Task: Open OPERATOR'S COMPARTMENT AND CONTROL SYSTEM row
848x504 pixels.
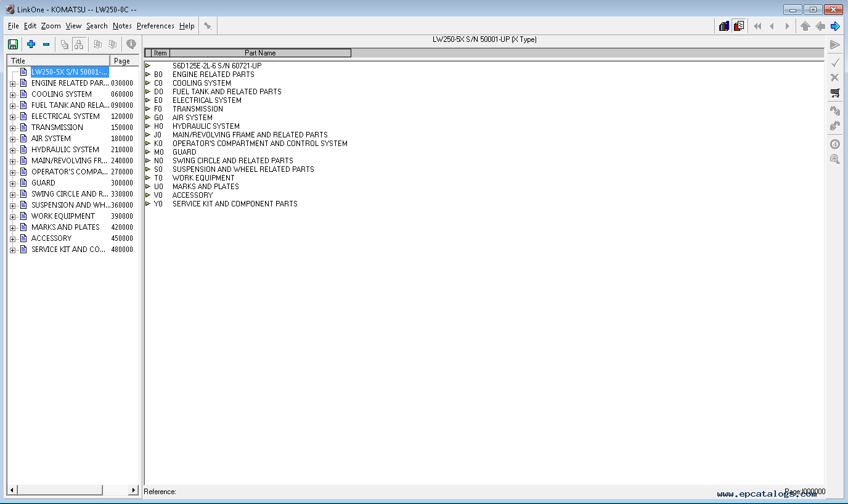Action: 260,143
